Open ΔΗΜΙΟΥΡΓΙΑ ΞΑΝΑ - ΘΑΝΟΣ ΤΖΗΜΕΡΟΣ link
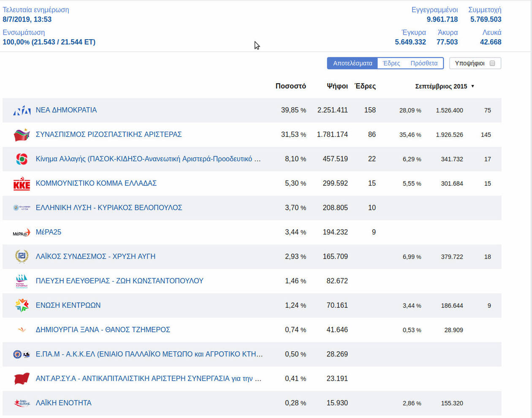 [103, 330]
